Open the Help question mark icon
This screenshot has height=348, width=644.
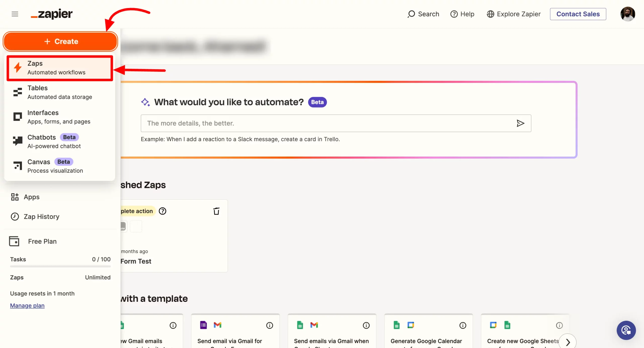click(454, 14)
